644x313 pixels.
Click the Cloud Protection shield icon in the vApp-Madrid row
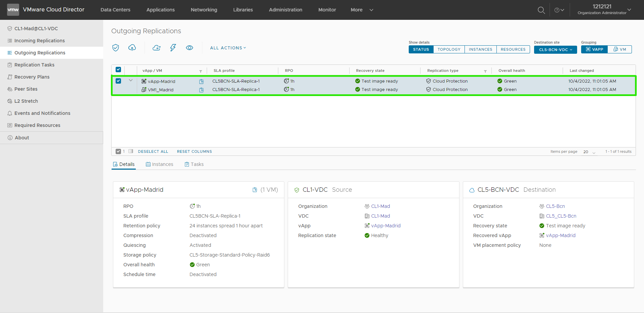[x=429, y=81]
